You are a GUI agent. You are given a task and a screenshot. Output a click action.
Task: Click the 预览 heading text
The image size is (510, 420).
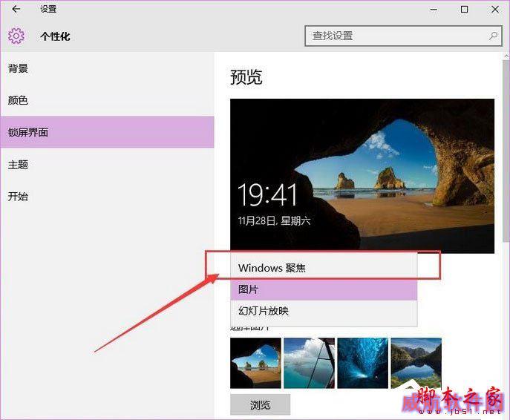[246, 77]
